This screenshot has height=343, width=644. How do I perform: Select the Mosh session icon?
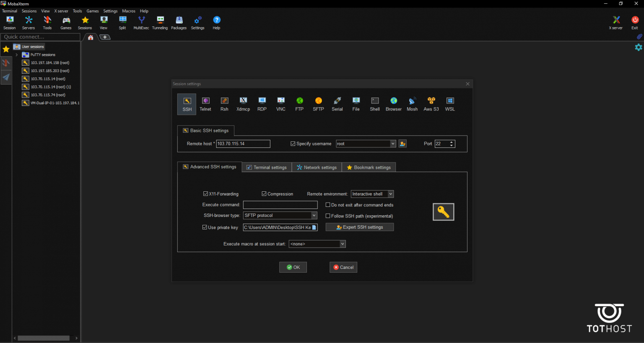412,104
